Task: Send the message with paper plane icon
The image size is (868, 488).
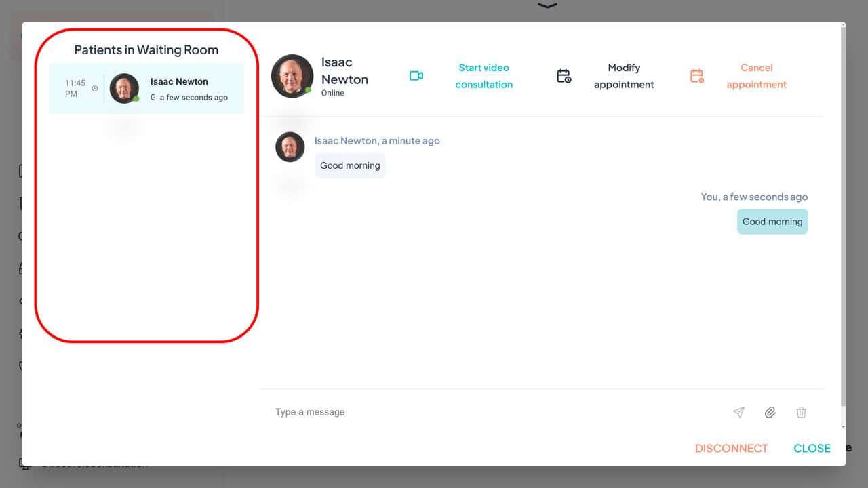Action: (x=738, y=412)
